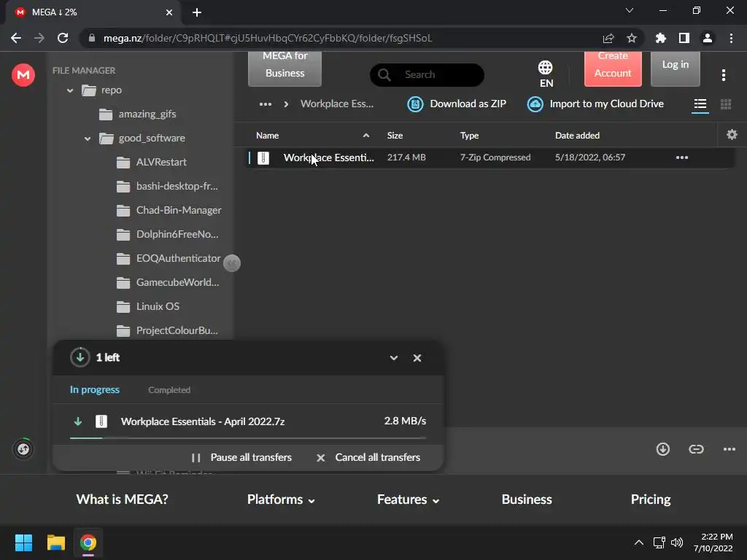747x560 pixels.
Task: Select the Workplace Essenti... file row
Action: [x=491, y=157]
